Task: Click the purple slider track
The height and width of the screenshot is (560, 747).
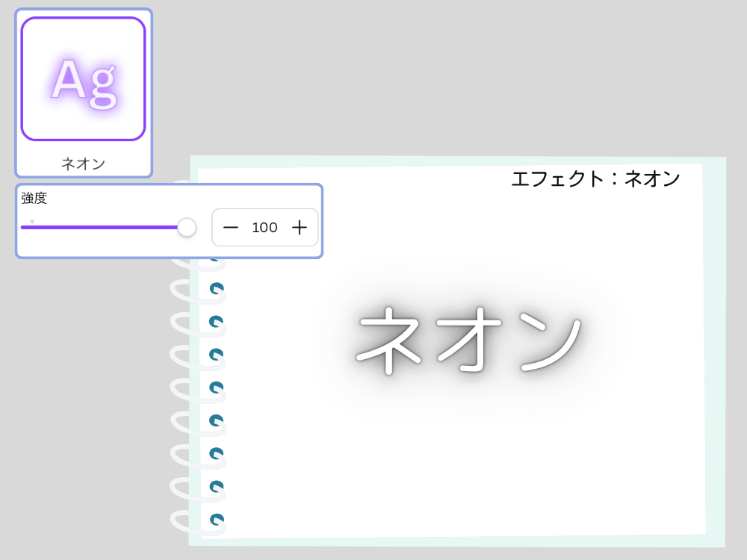Action: click(x=105, y=227)
